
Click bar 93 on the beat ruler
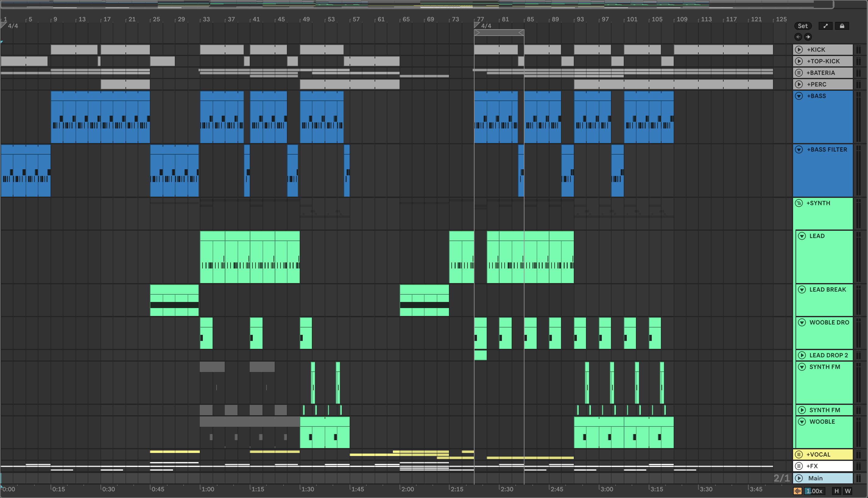click(580, 19)
